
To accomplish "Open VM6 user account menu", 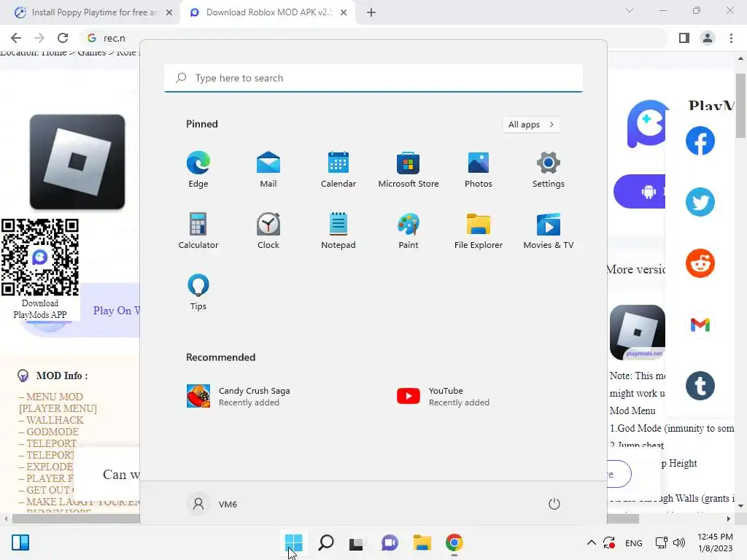I will coord(212,504).
